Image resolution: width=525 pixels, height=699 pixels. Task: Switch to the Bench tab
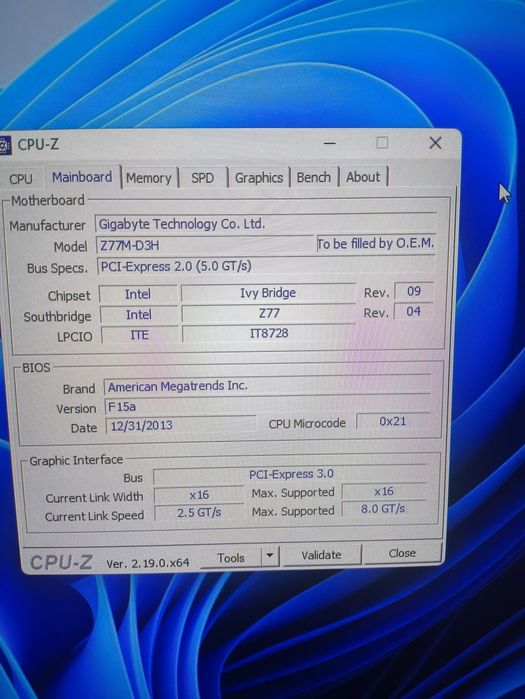pos(314,177)
